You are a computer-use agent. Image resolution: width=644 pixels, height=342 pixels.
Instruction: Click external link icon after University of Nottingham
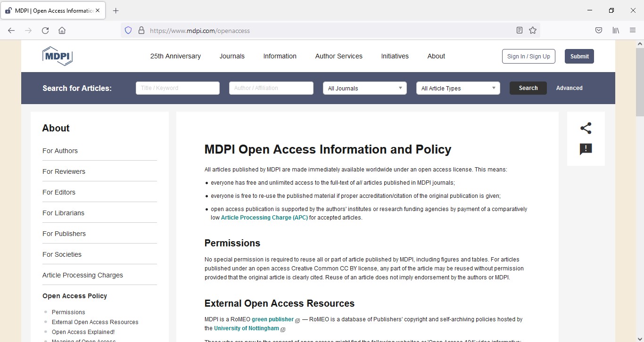click(283, 329)
